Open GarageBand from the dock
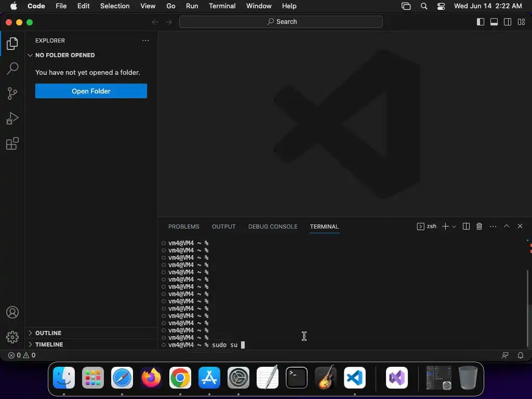Screen dimensions: 532x399 pyautogui.click(x=326, y=378)
